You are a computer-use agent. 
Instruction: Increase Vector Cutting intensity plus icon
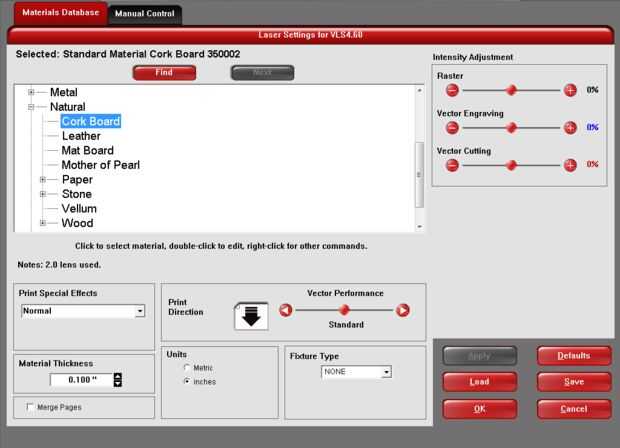[570, 165]
